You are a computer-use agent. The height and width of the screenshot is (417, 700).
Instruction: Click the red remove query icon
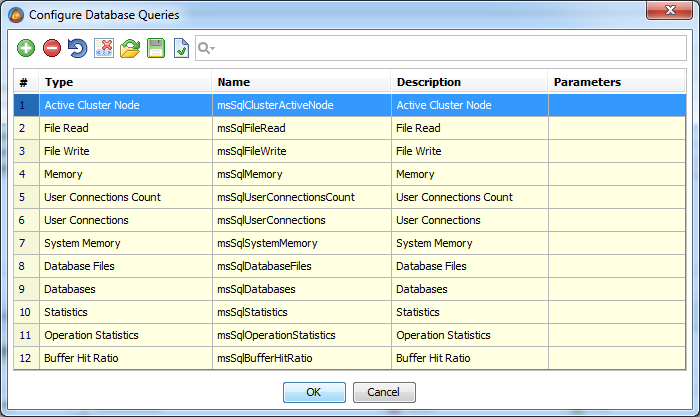[52, 48]
